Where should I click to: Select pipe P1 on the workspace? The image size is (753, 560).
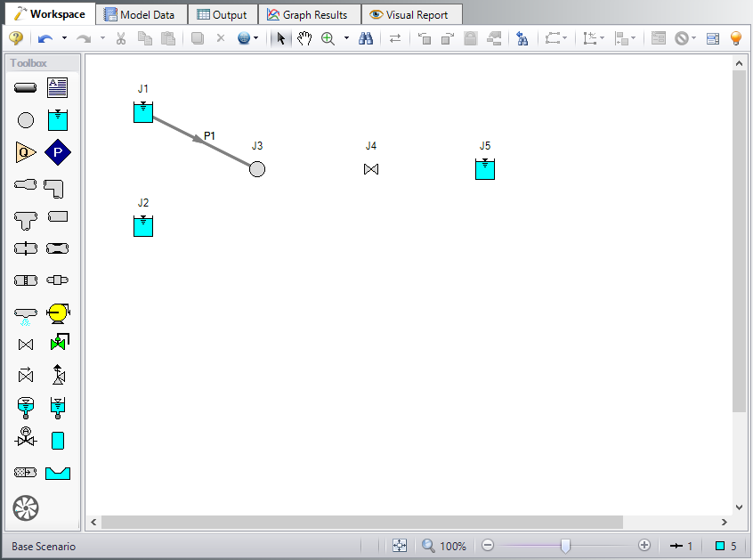click(x=201, y=141)
